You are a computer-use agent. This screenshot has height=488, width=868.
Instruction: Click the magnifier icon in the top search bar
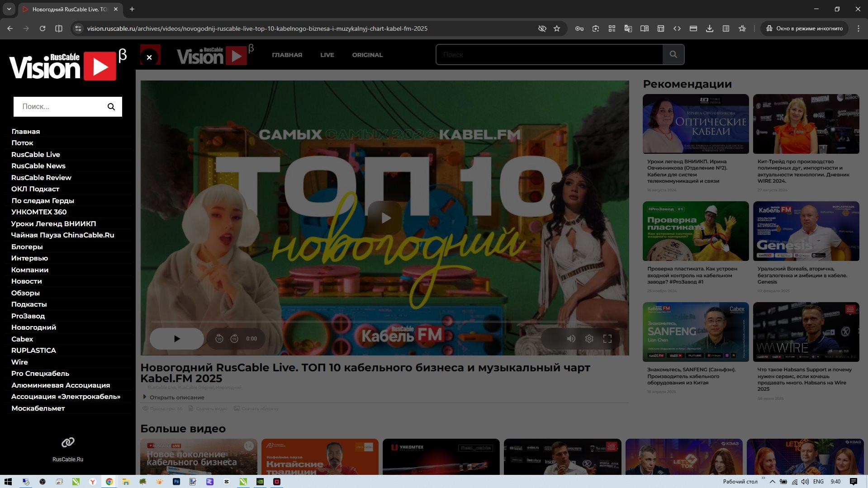pos(673,55)
